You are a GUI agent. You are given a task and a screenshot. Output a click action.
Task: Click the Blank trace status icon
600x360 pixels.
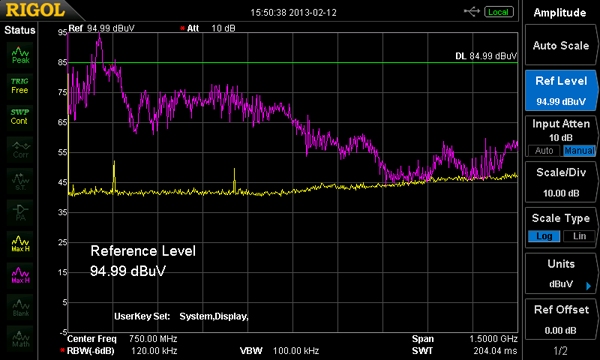(x=20, y=307)
